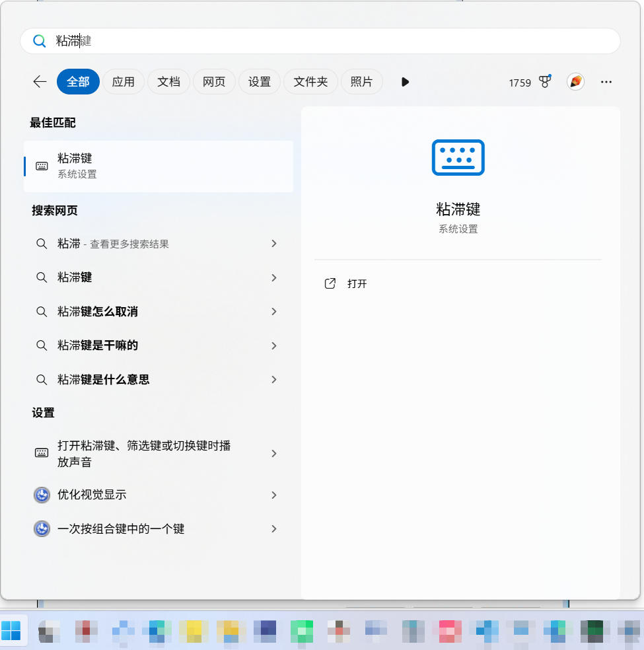Click the back arrow in search panel

[x=40, y=82]
